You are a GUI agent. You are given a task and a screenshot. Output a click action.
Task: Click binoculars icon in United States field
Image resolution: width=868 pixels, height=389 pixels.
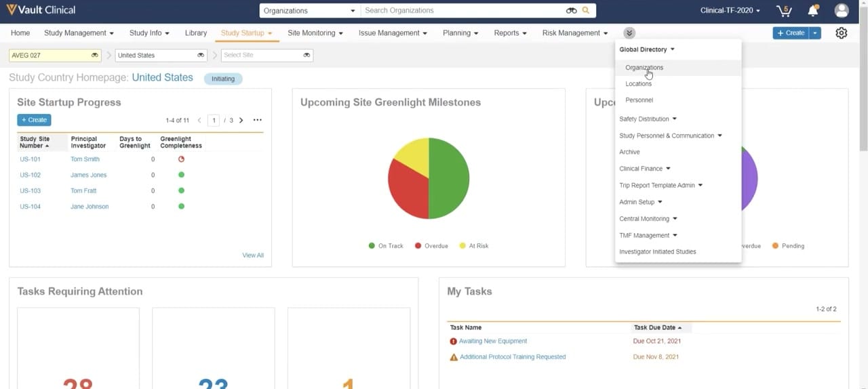(x=201, y=56)
